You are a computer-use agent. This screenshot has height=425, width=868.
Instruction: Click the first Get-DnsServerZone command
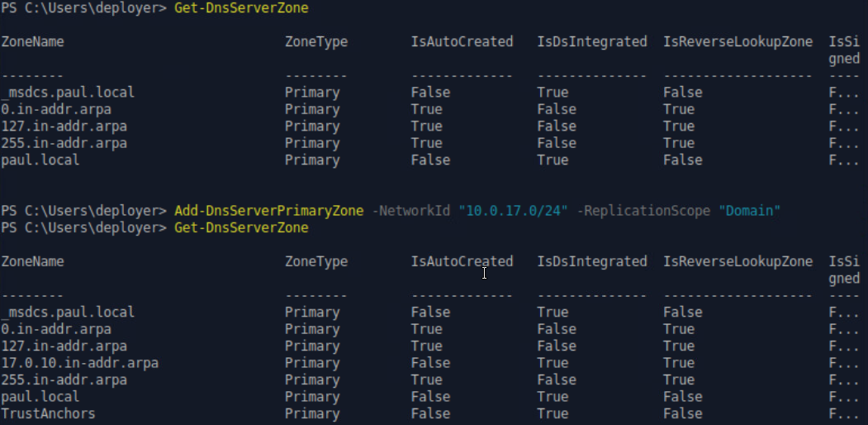[241, 7]
